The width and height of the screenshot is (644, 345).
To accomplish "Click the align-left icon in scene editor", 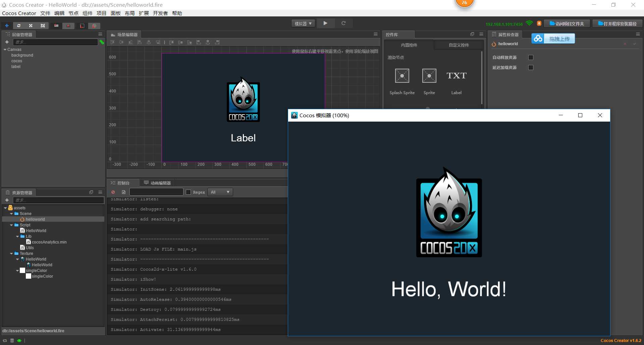I will click(140, 42).
